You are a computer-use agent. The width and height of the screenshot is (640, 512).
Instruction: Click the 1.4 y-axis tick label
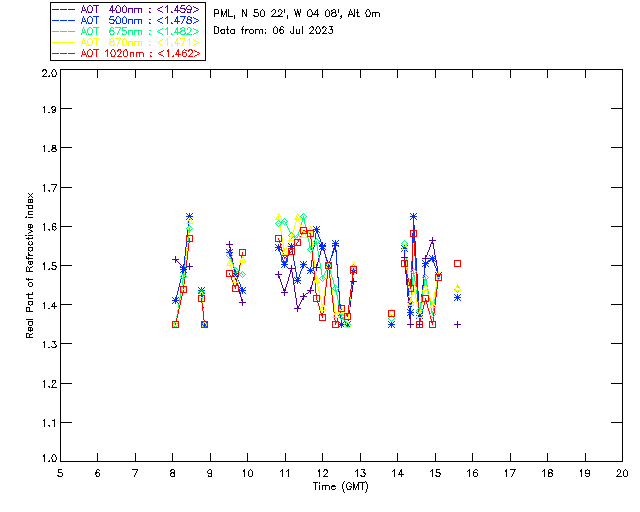coord(49,305)
